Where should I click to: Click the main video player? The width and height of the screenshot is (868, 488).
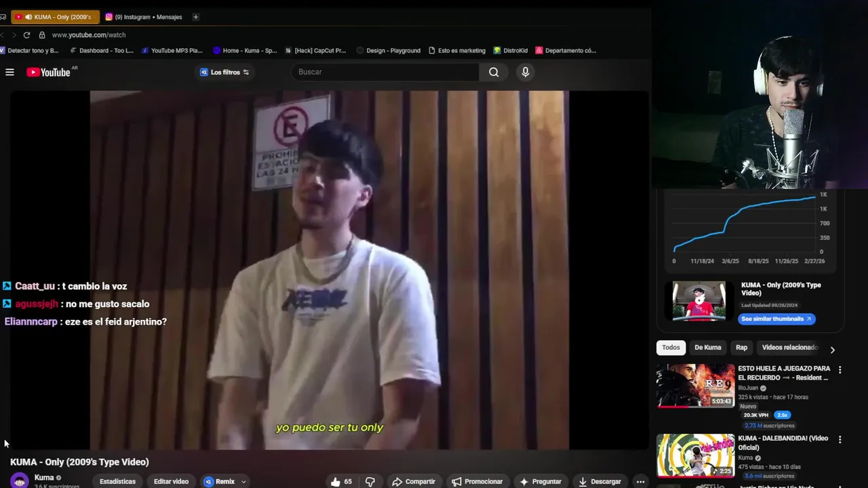coord(330,270)
